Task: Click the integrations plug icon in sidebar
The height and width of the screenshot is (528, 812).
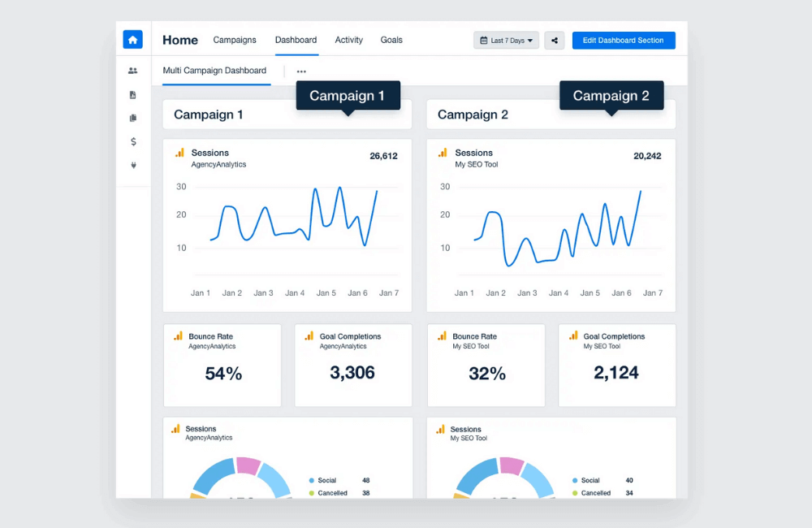Action: tap(133, 165)
